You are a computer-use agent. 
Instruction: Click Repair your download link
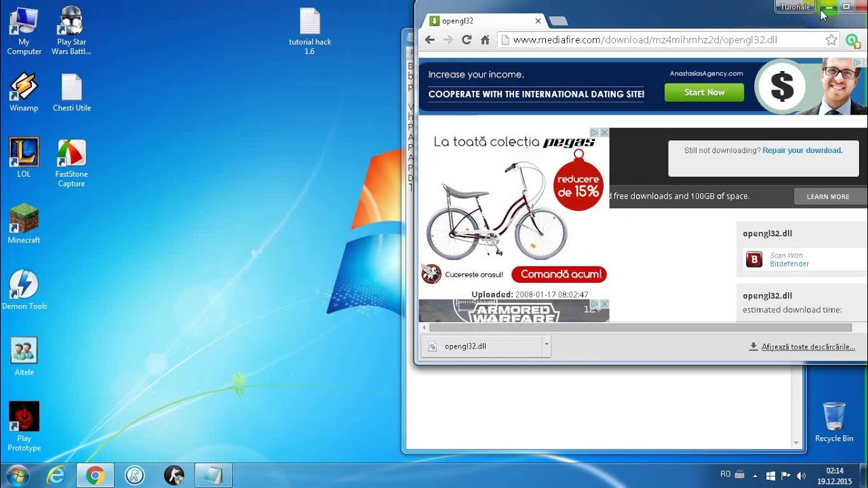coord(802,150)
